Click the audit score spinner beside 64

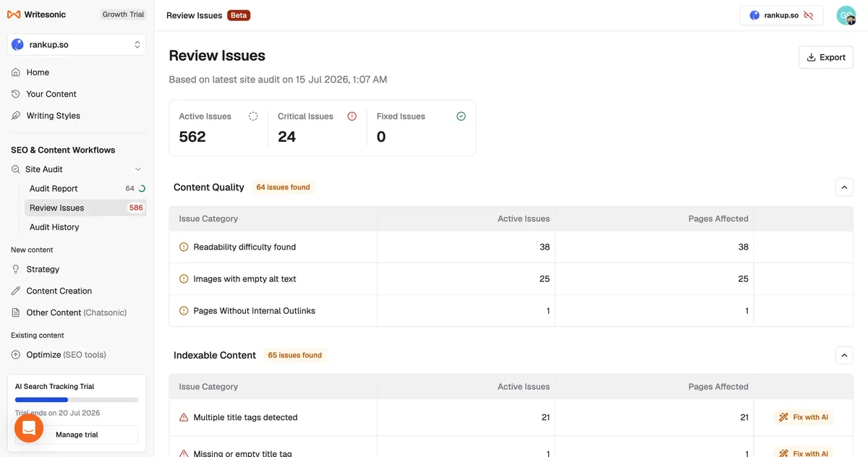point(142,189)
